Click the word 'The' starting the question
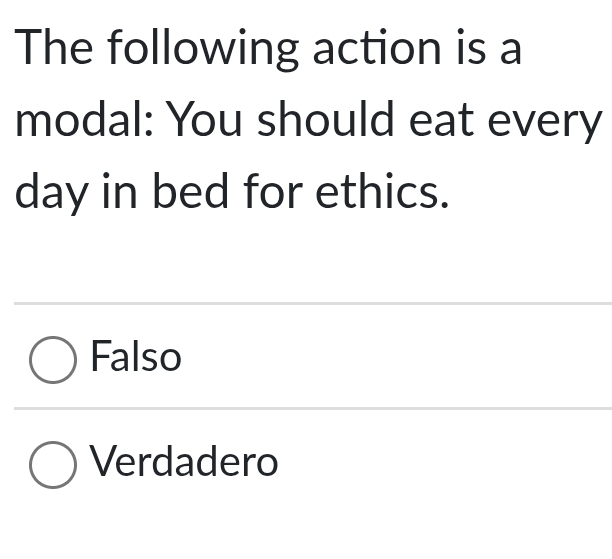The width and height of the screenshot is (612, 559). click(x=55, y=50)
